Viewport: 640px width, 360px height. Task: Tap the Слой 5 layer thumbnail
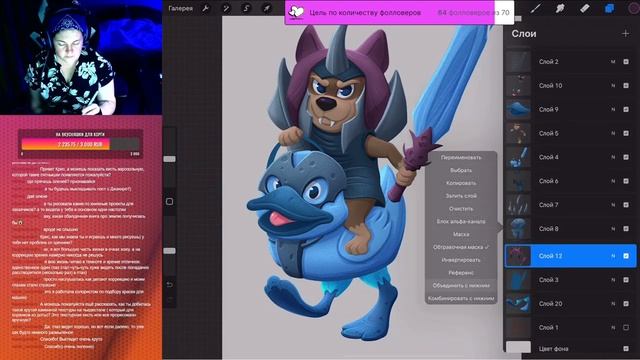coord(518,133)
